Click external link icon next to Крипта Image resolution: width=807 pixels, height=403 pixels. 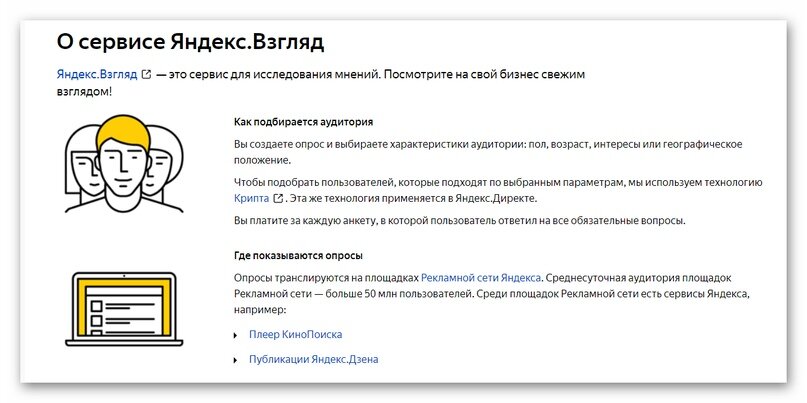278,198
